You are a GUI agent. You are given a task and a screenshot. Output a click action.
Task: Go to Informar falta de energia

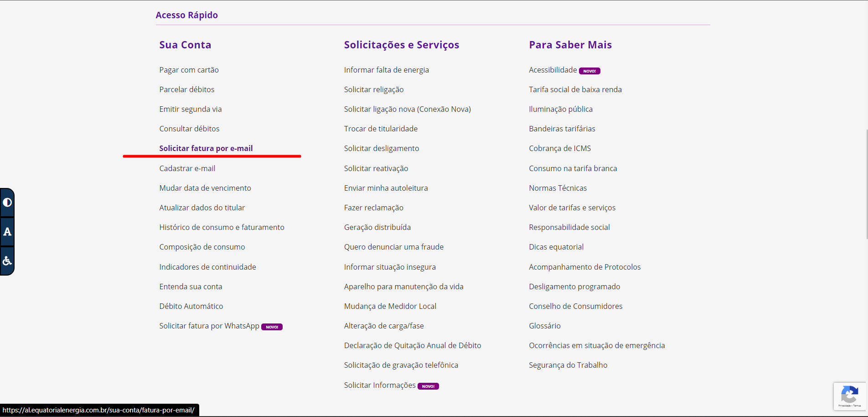[x=386, y=70]
